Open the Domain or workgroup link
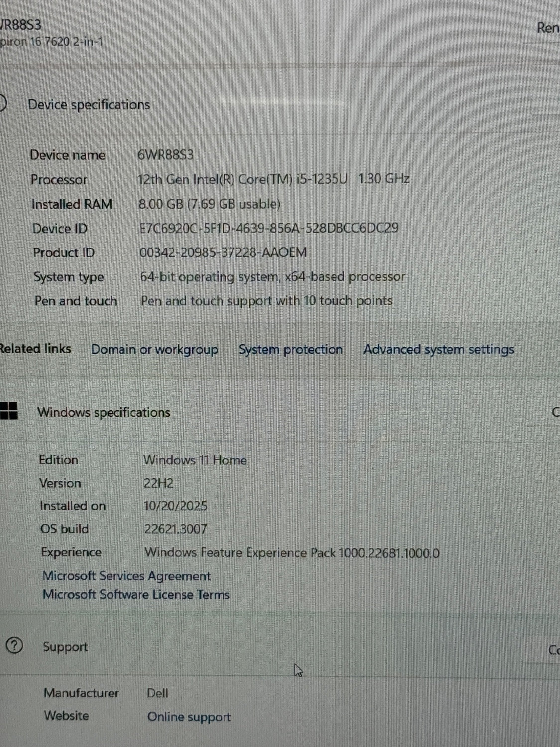The image size is (560, 747). [x=154, y=350]
